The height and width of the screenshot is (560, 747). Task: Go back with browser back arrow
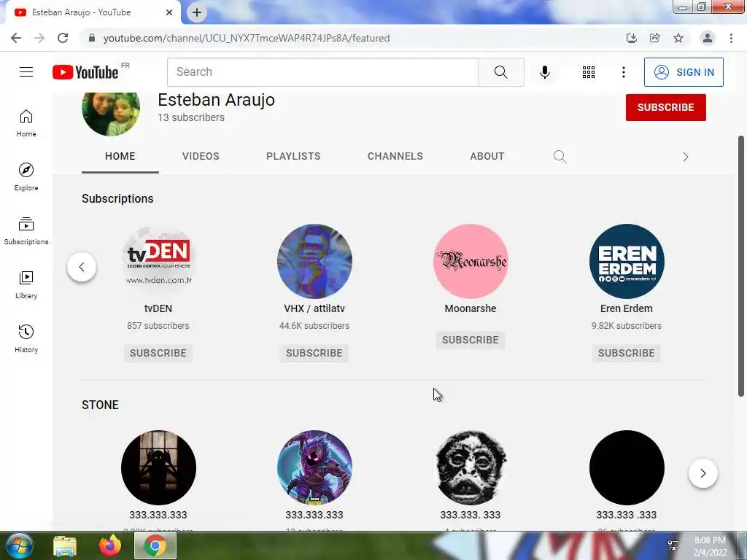click(16, 38)
